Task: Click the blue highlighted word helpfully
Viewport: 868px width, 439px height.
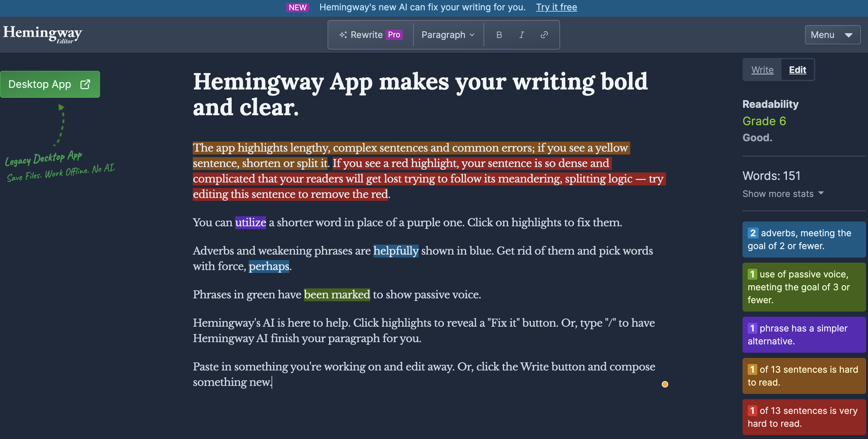Action: 396,251
